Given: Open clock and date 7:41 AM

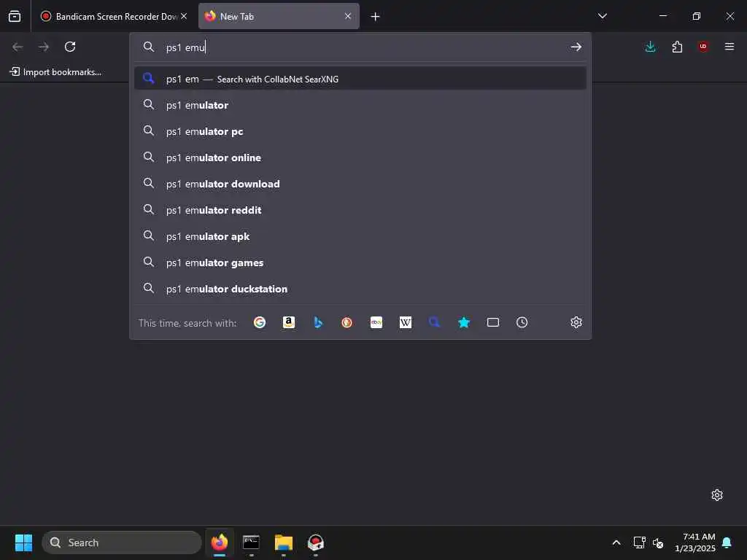Looking at the screenshot, I should [x=695, y=542].
